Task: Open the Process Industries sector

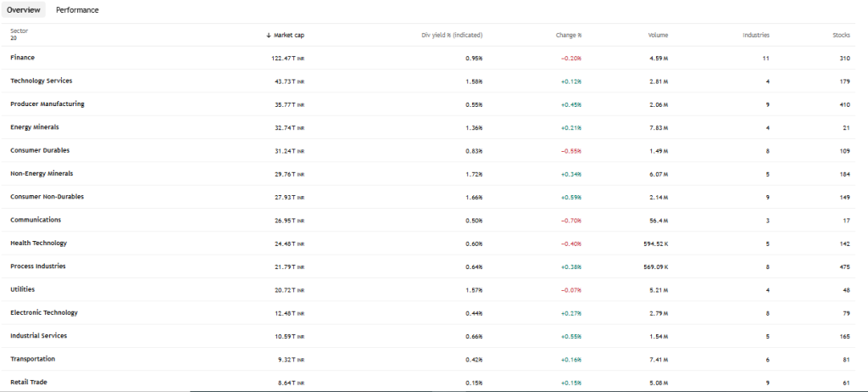Action: tap(37, 266)
